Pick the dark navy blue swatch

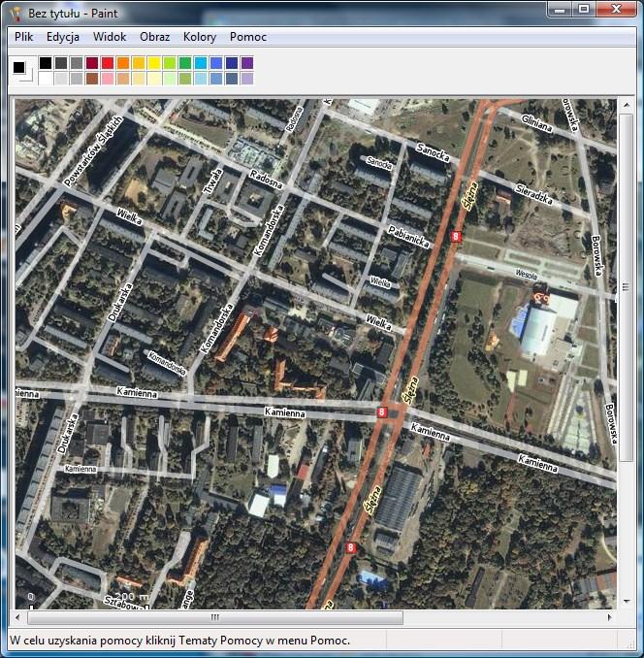(x=232, y=63)
